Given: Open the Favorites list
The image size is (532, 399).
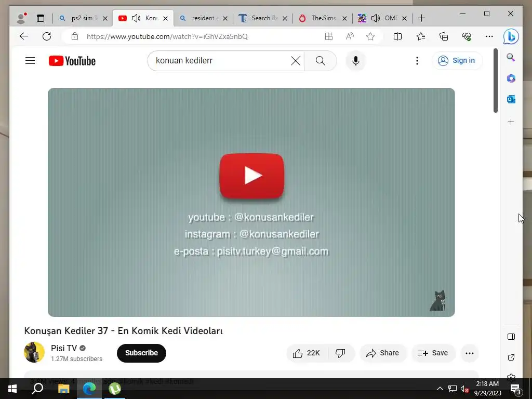Looking at the screenshot, I should (421, 36).
